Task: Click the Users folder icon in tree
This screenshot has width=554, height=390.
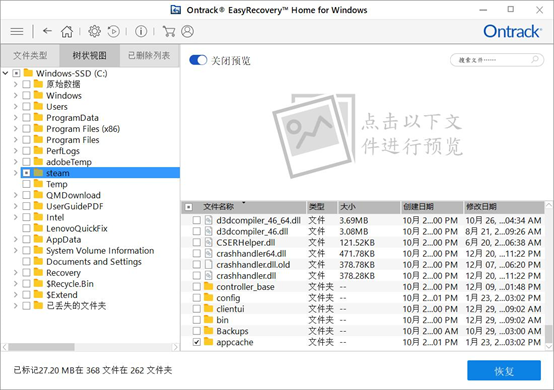Action: (x=38, y=106)
